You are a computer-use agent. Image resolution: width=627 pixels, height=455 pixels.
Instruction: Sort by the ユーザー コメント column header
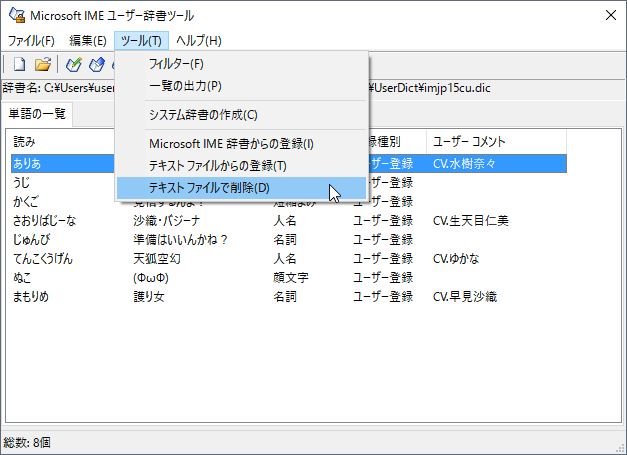click(496, 142)
